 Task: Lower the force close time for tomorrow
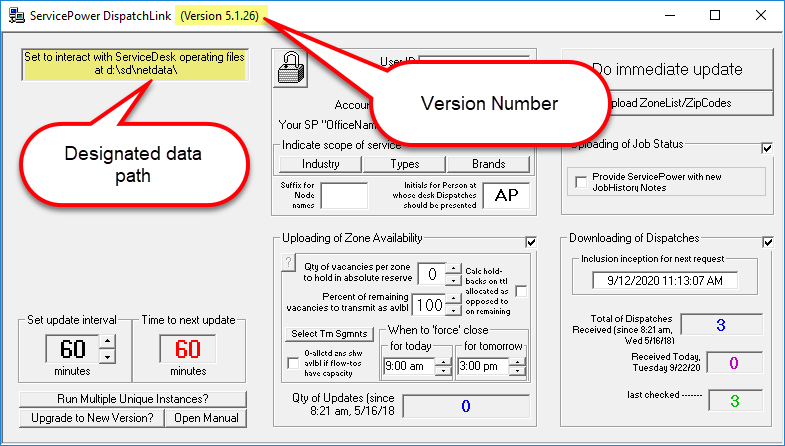(x=519, y=371)
